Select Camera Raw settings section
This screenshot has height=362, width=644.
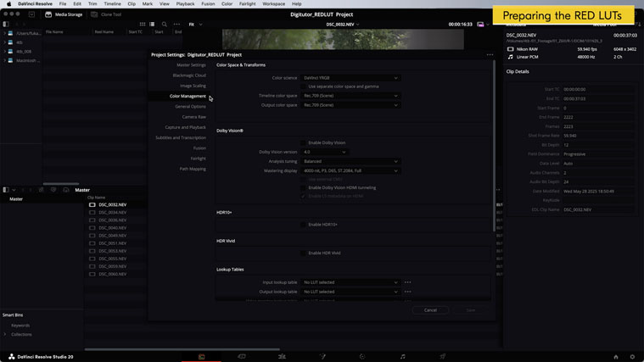tap(193, 117)
